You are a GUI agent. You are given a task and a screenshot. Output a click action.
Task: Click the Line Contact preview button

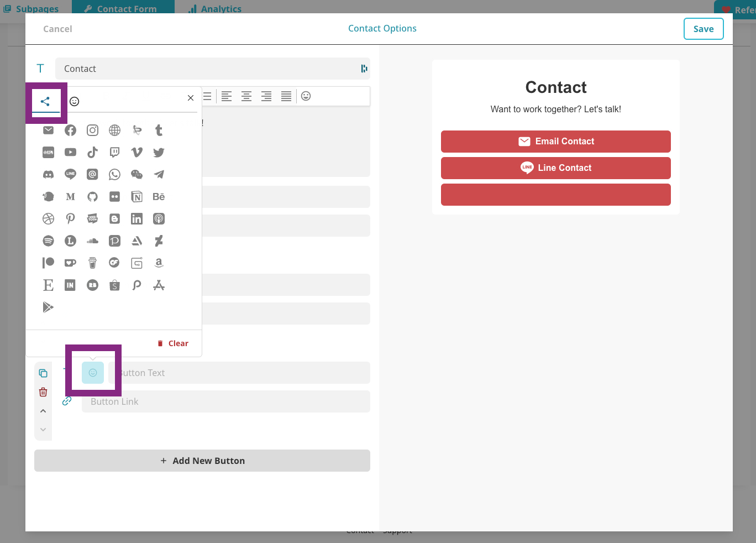click(x=556, y=168)
